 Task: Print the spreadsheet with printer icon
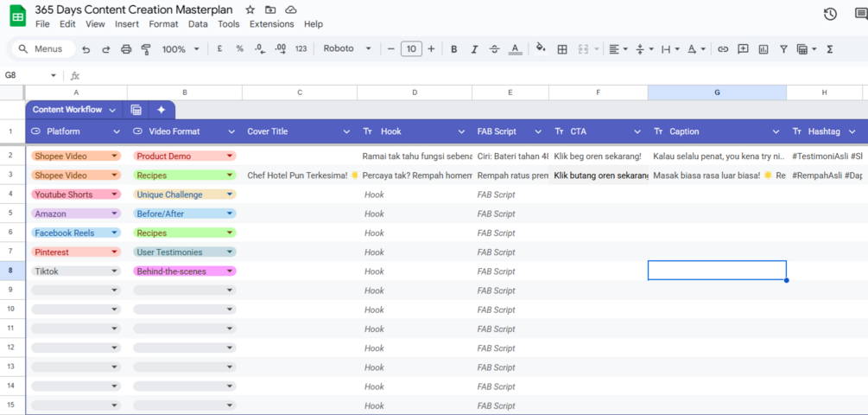pyautogui.click(x=126, y=49)
